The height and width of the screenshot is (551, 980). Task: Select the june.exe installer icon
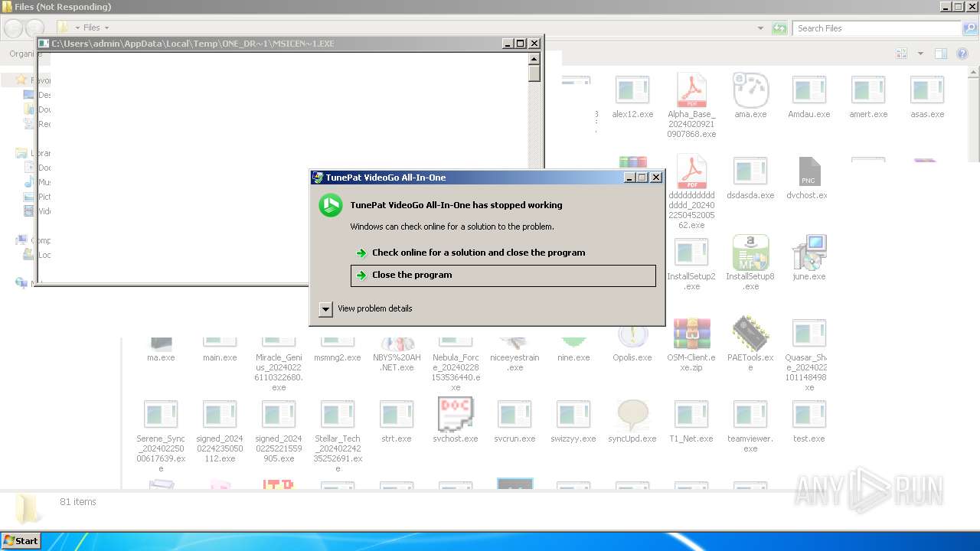click(x=809, y=253)
